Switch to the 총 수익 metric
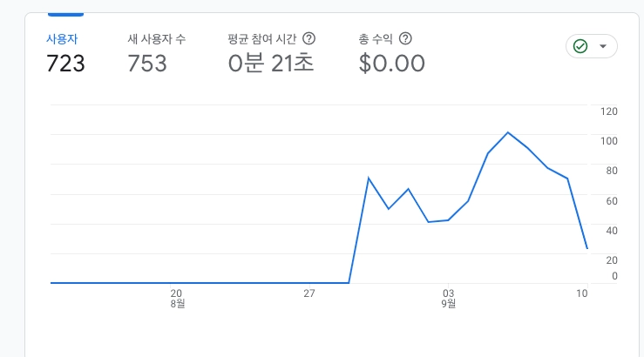Viewport: 644px width, 357px height. (376, 38)
